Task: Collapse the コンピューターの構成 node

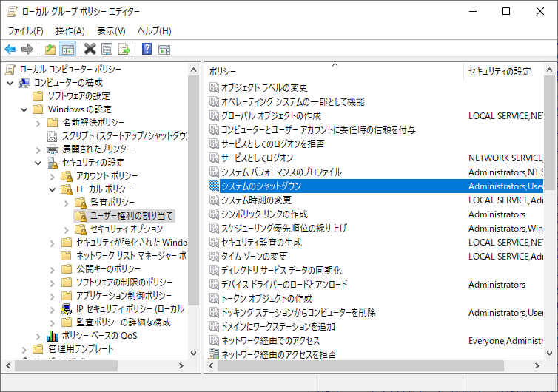Action: (x=10, y=84)
